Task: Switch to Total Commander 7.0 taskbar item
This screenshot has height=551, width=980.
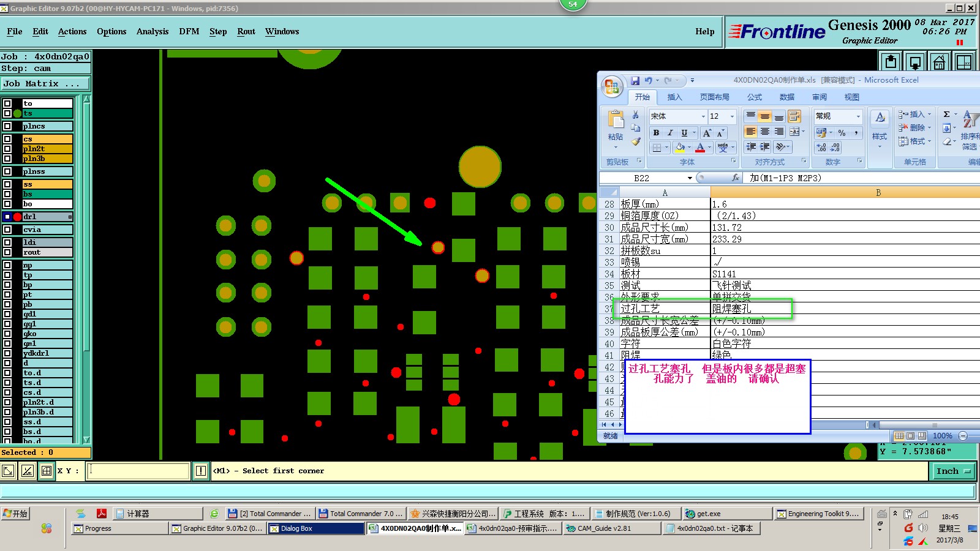Action: pos(361,514)
